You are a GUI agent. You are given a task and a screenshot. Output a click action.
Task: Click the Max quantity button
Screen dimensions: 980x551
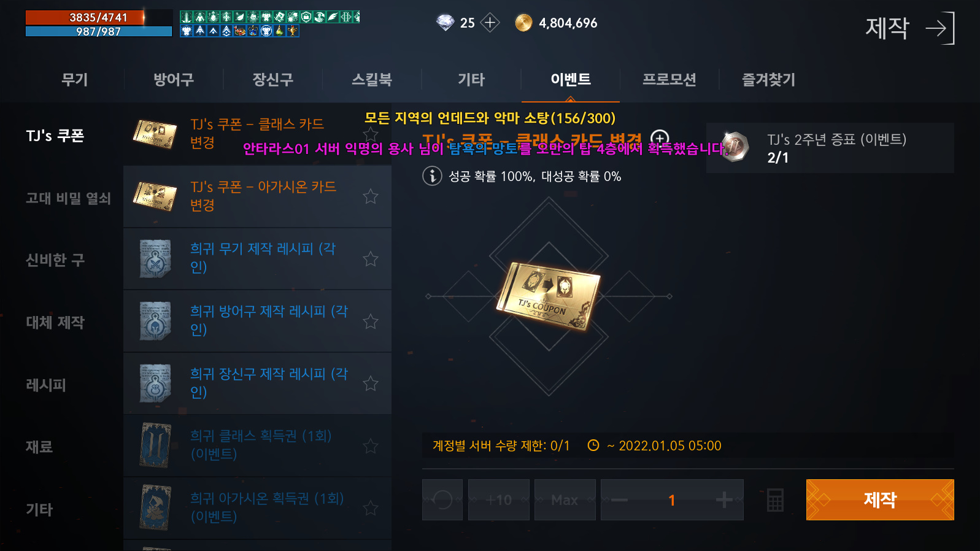(565, 500)
